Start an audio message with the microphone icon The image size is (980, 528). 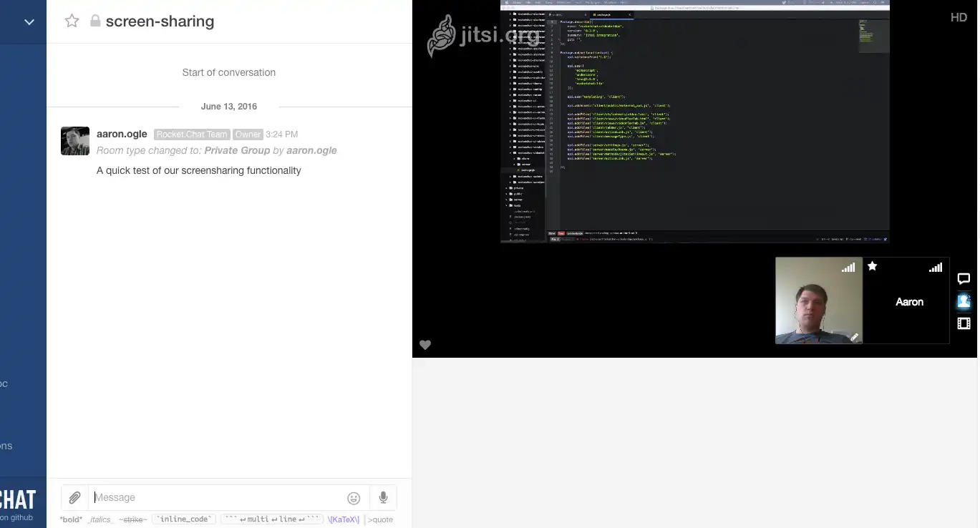(x=383, y=497)
